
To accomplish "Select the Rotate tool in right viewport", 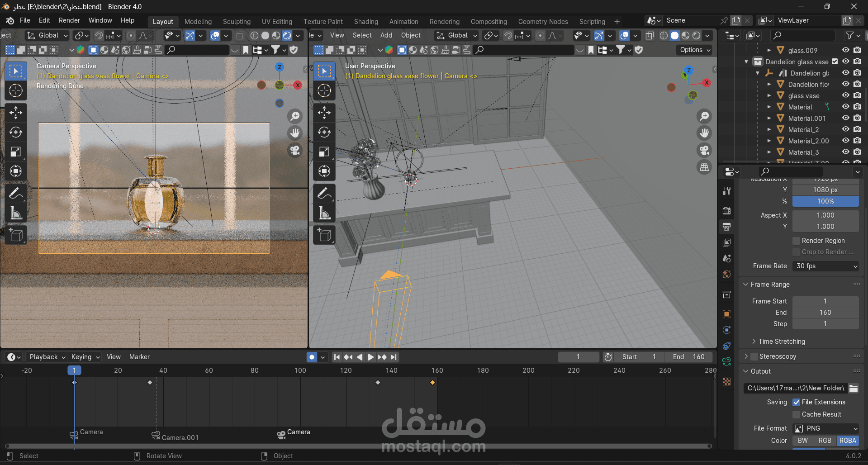I will 324,132.
